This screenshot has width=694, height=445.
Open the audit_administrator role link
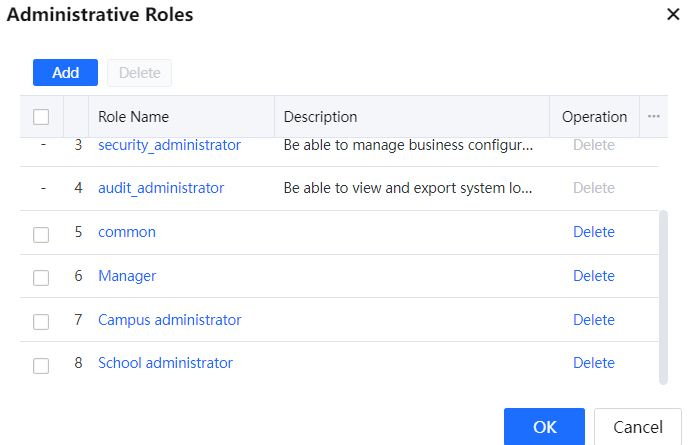click(x=160, y=188)
